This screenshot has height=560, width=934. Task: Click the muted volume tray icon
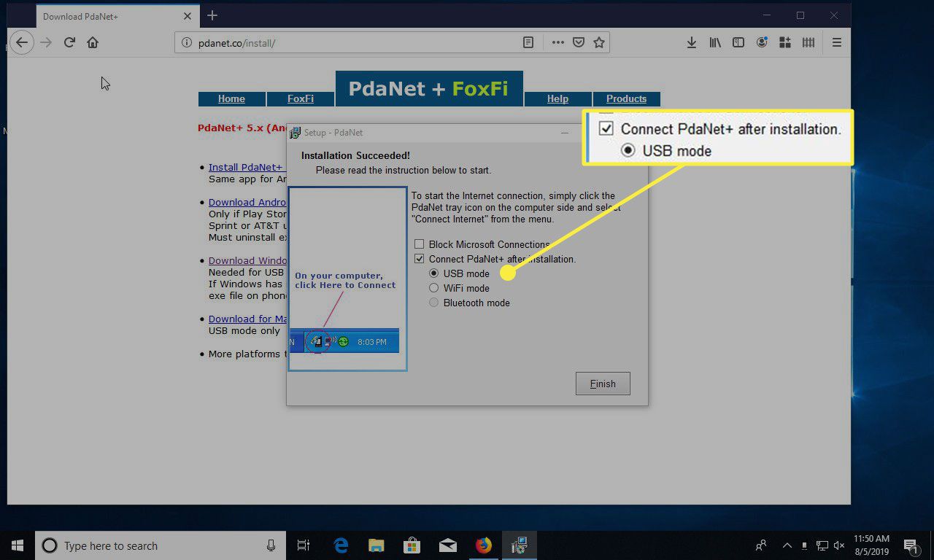pyautogui.click(x=839, y=545)
